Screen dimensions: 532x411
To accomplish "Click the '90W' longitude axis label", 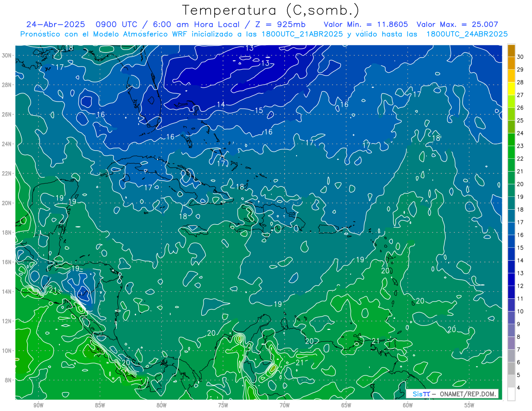I will tap(38, 405).
